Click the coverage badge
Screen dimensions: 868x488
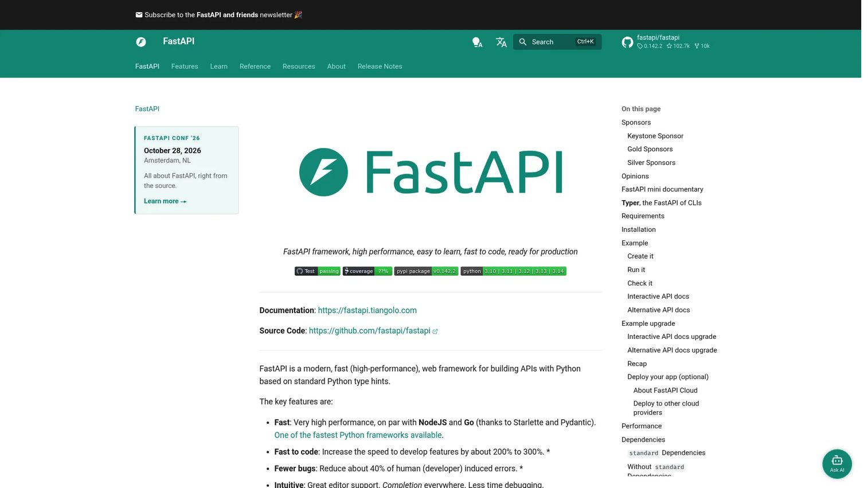pos(367,271)
